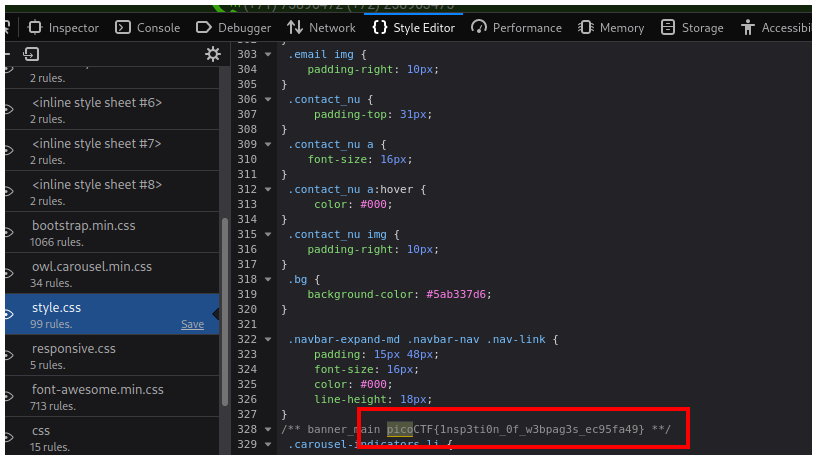Click the Network arrows icon
Image resolution: width=817 pixels, height=460 pixels.
[295, 27]
